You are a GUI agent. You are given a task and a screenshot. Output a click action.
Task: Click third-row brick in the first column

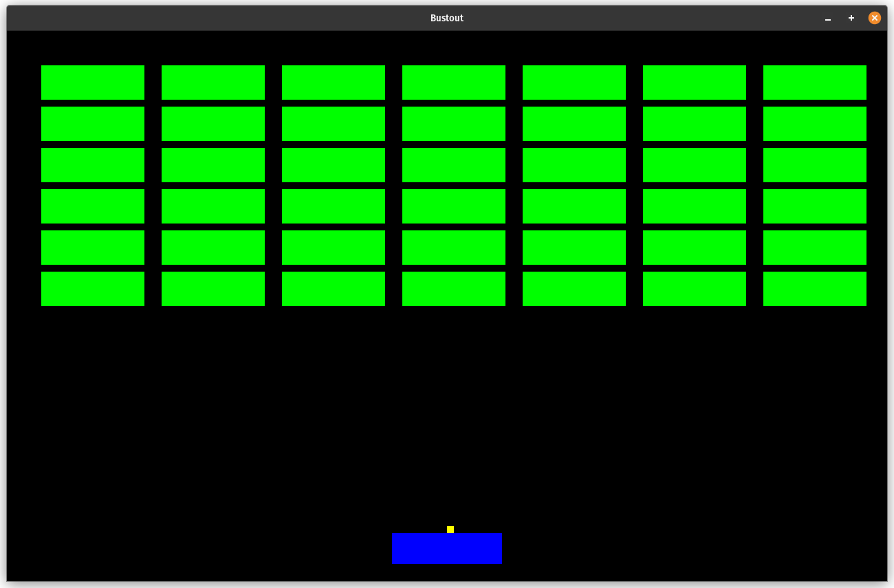click(x=93, y=165)
